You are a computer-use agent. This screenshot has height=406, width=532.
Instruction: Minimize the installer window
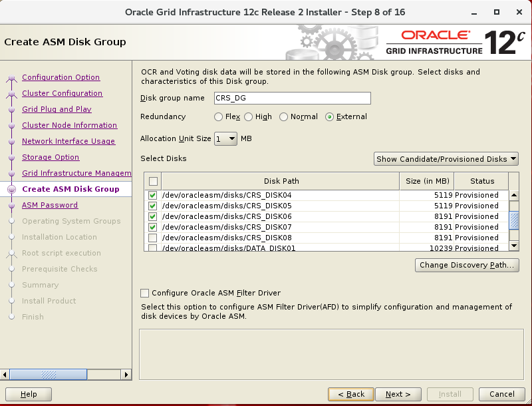coord(474,13)
